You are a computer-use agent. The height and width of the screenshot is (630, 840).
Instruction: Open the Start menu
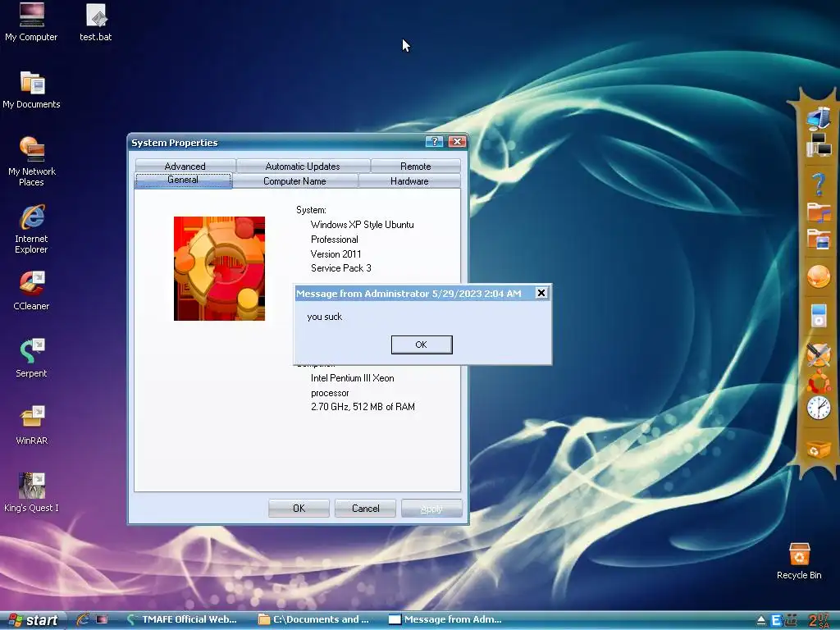coord(33,620)
